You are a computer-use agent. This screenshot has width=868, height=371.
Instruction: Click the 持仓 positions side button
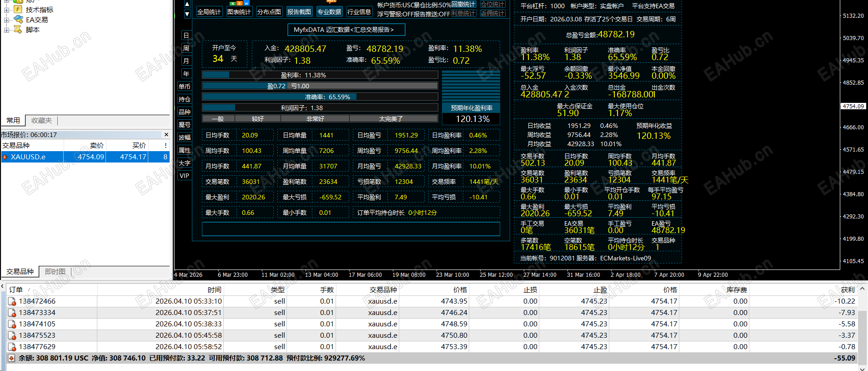click(x=185, y=99)
